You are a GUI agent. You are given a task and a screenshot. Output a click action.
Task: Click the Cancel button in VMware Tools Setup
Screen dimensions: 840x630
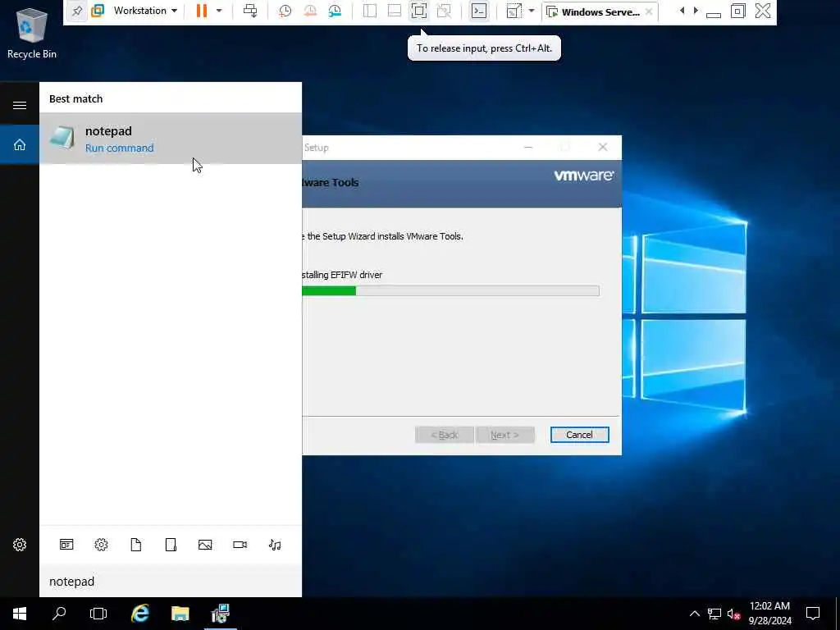(x=579, y=435)
